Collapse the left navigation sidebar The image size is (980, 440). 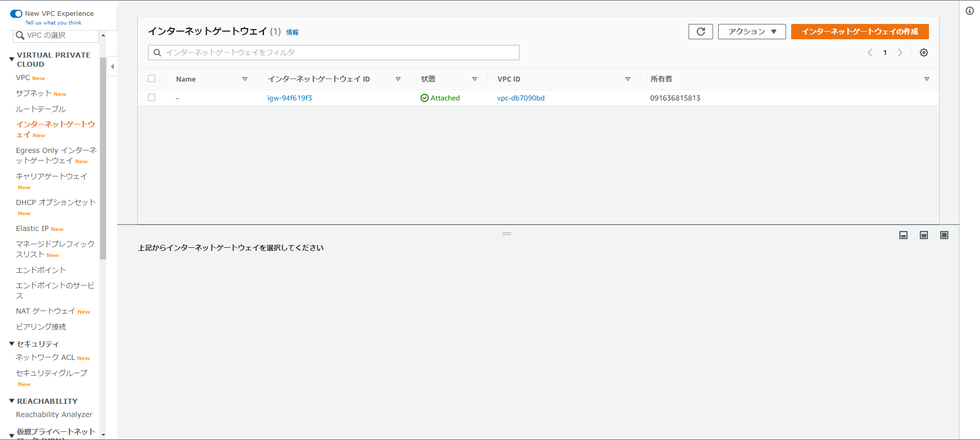click(112, 66)
